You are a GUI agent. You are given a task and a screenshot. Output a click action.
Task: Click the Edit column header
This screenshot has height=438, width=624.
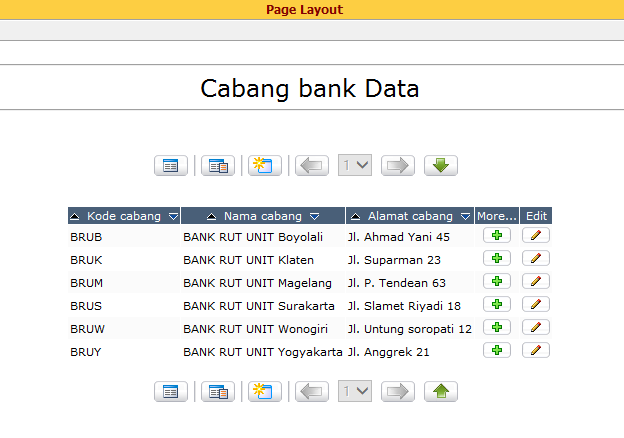[536, 216]
